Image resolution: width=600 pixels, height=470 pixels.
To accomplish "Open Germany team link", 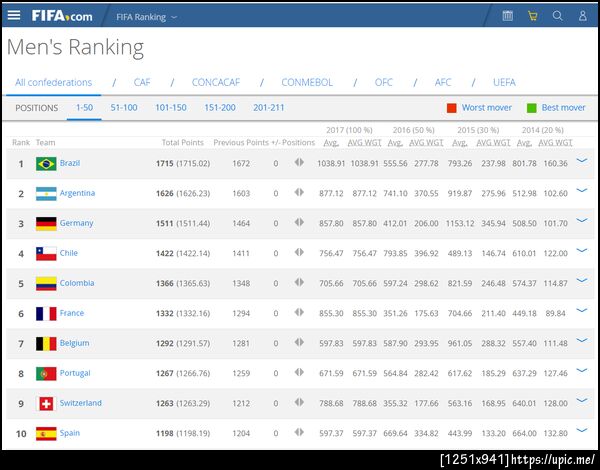I will [77, 223].
